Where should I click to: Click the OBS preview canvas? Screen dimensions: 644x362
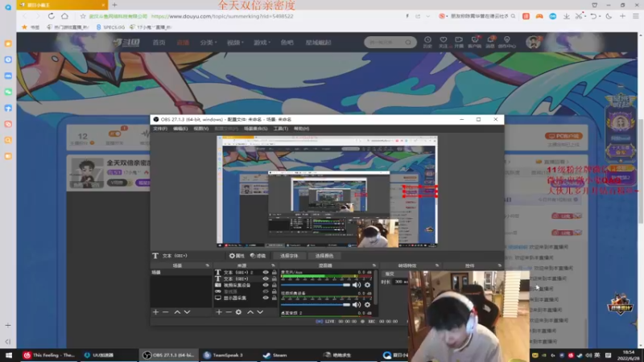[x=327, y=191]
